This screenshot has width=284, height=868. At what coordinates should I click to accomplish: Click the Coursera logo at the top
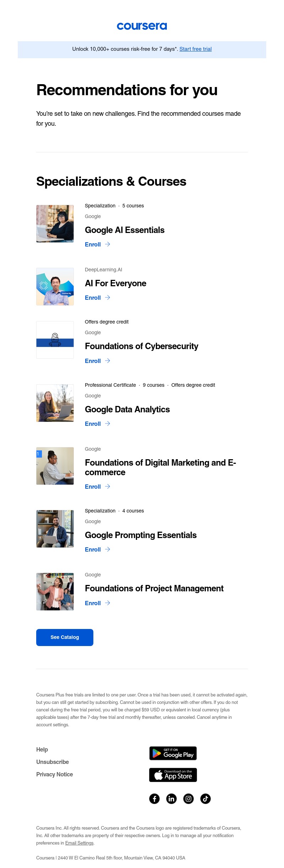(142, 26)
